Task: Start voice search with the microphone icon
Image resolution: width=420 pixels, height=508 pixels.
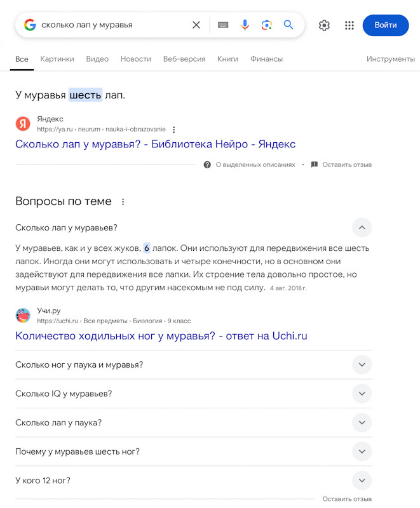Action: pos(245,25)
